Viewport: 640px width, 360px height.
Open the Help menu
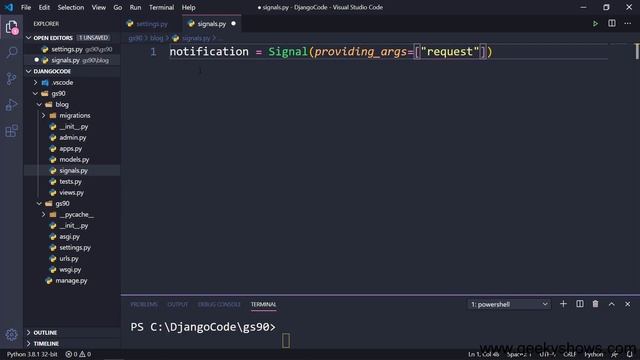click(188, 7)
